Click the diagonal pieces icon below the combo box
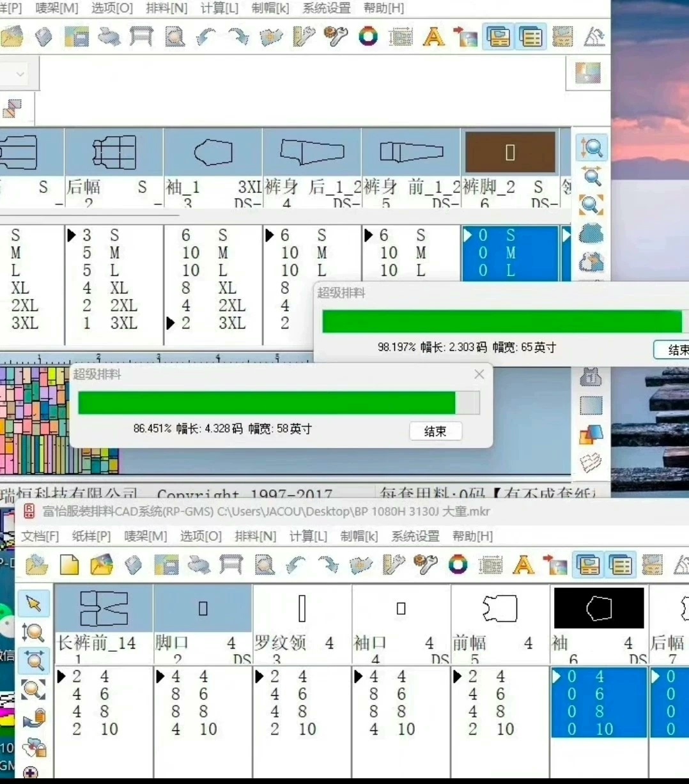 click(x=12, y=109)
